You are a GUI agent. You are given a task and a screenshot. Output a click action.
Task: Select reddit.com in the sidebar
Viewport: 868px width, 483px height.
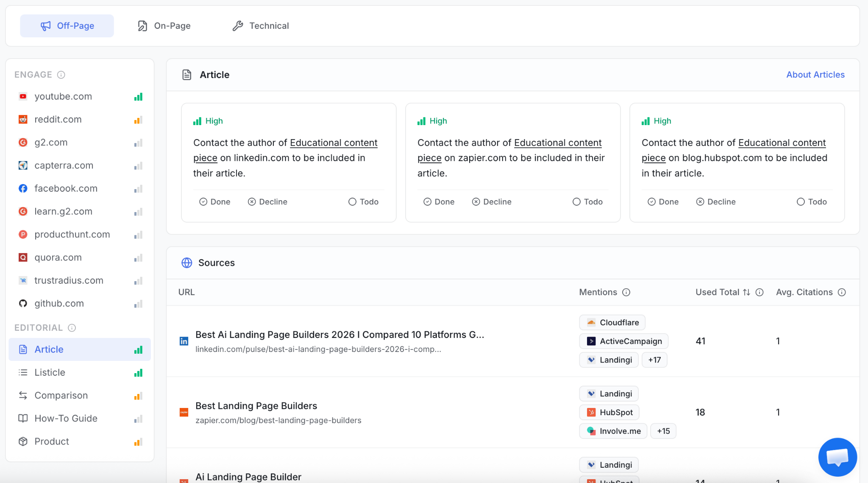80,120
